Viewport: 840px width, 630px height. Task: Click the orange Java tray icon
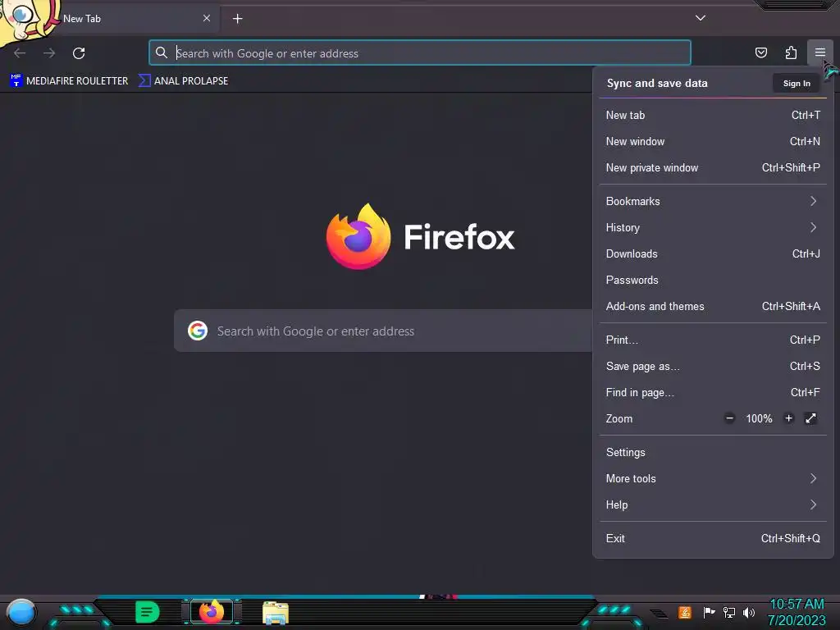pos(684,612)
